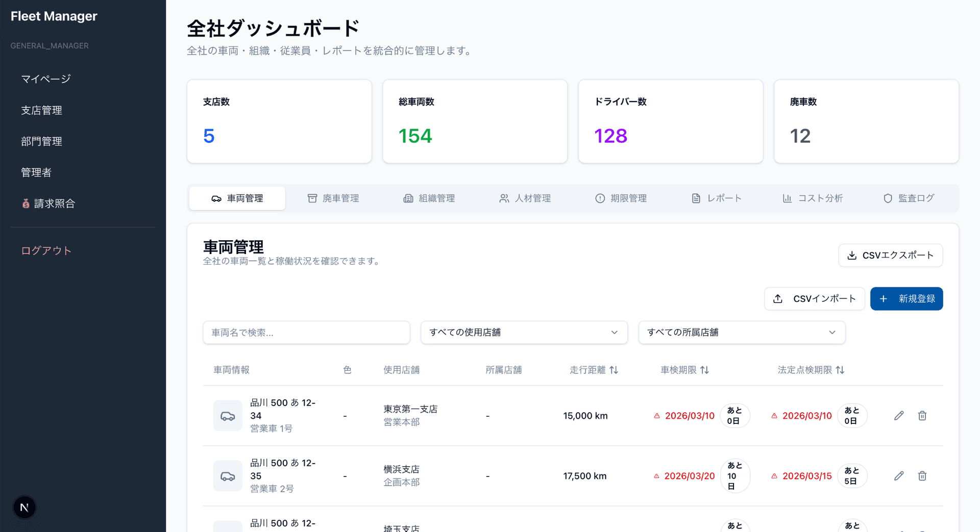The height and width of the screenshot is (532, 980).
Task: Click the ログアウト link in sidebar
Action: click(46, 250)
